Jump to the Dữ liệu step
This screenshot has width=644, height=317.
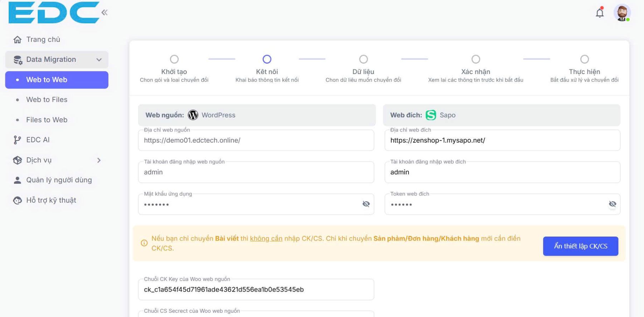tap(363, 59)
